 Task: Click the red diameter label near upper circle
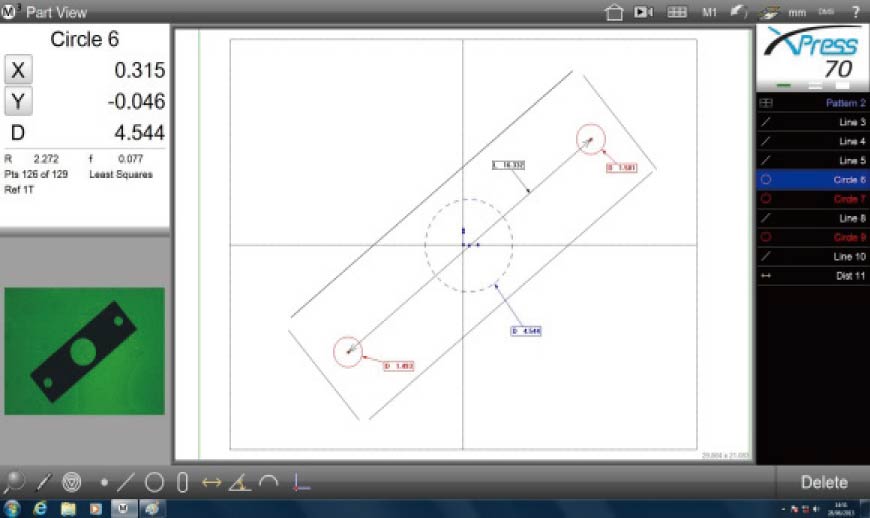tap(621, 167)
